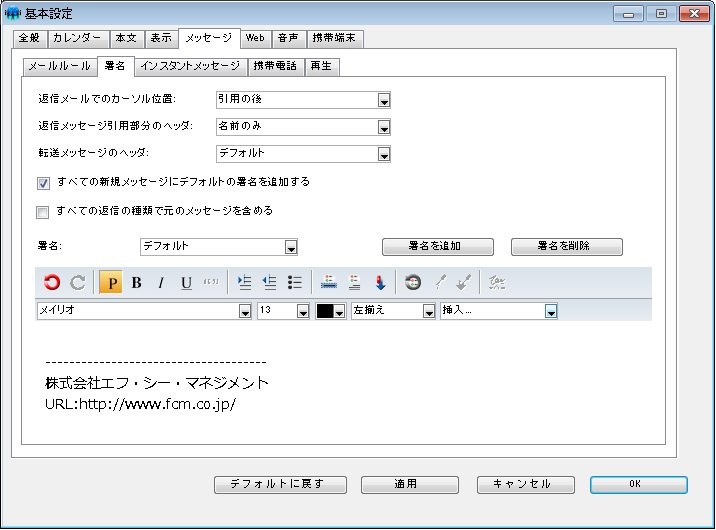Screen dimensions: 716x530
Task: Open the alignment dropdown '左揃え'
Action: coord(393,311)
